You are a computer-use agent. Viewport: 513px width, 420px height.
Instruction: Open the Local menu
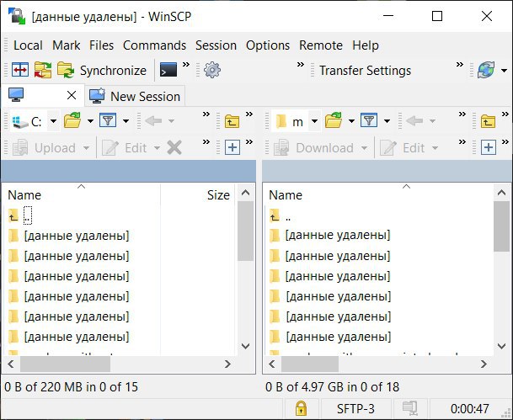28,45
